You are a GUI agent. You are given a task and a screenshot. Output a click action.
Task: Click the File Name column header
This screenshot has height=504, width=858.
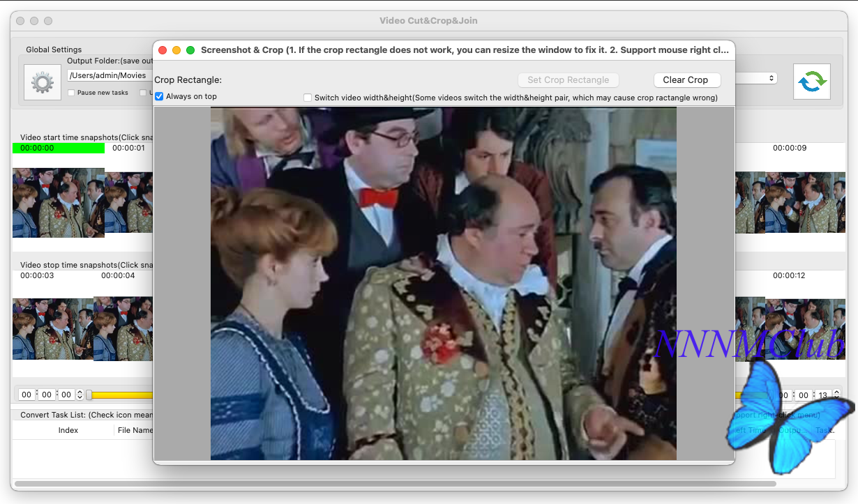pyautogui.click(x=135, y=430)
